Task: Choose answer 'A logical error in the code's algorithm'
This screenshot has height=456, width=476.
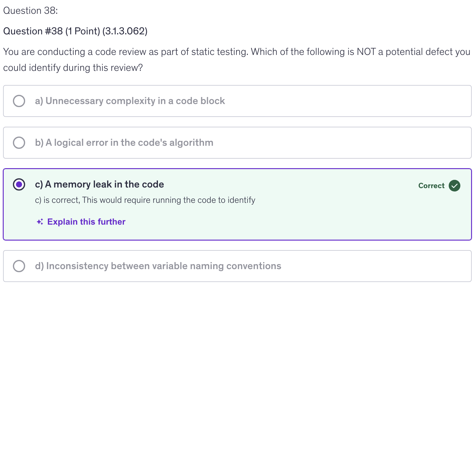Action: 124,143
